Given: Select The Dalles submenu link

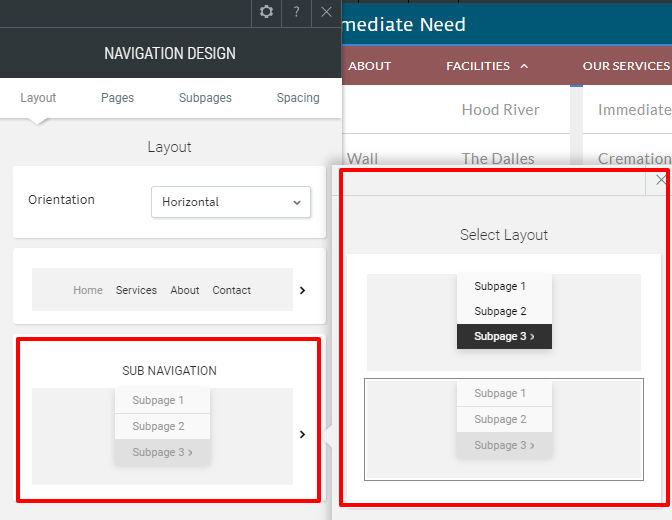Looking at the screenshot, I should coord(498,159).
